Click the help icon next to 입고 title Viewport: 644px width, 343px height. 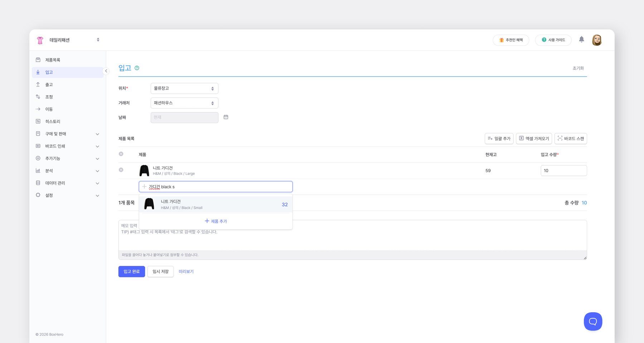tap(137, 68)
